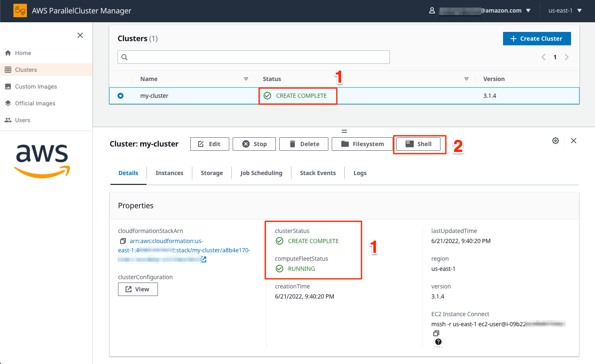Click the creationTime value
The image size is (595, 364).
coord(304,296)
